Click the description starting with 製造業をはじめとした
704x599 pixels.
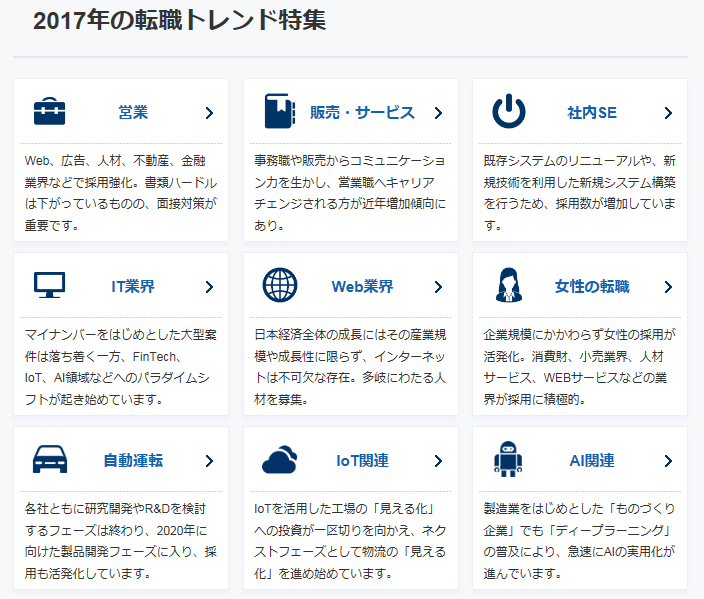tap(580, 541)
